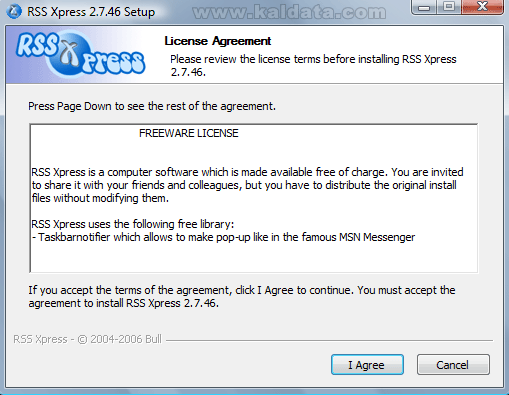Click the Taskbarnotifier library line
Screen dimensions: 509x395
223,237
